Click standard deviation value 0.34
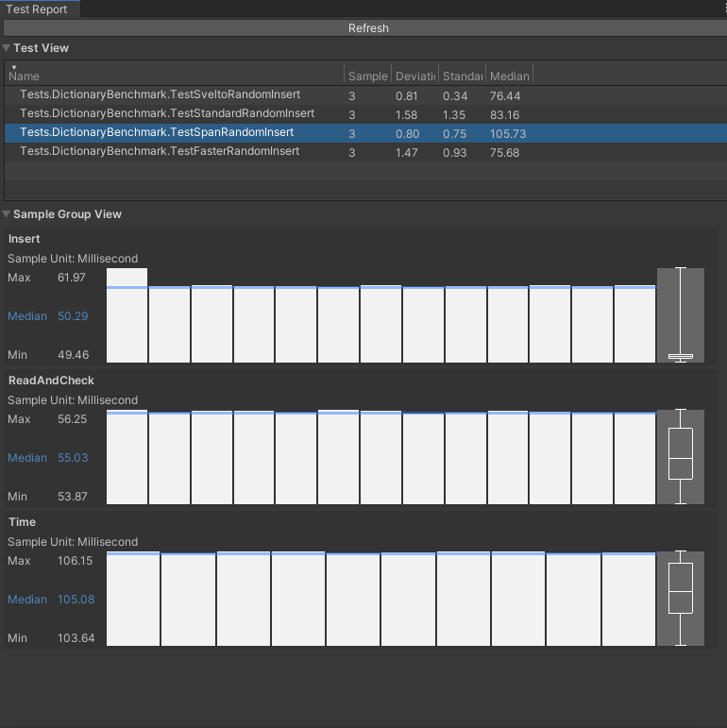The width and height of the screenshot is (727, 728). click(455, 96)
